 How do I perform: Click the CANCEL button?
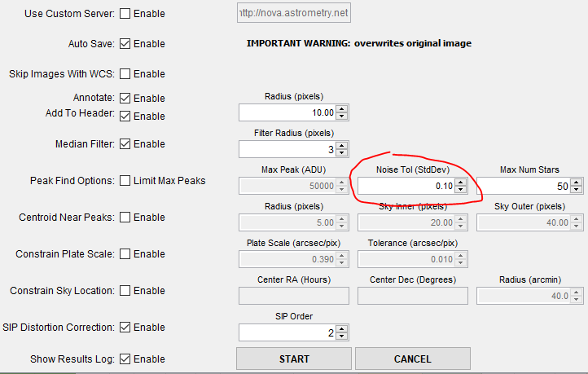412,359
